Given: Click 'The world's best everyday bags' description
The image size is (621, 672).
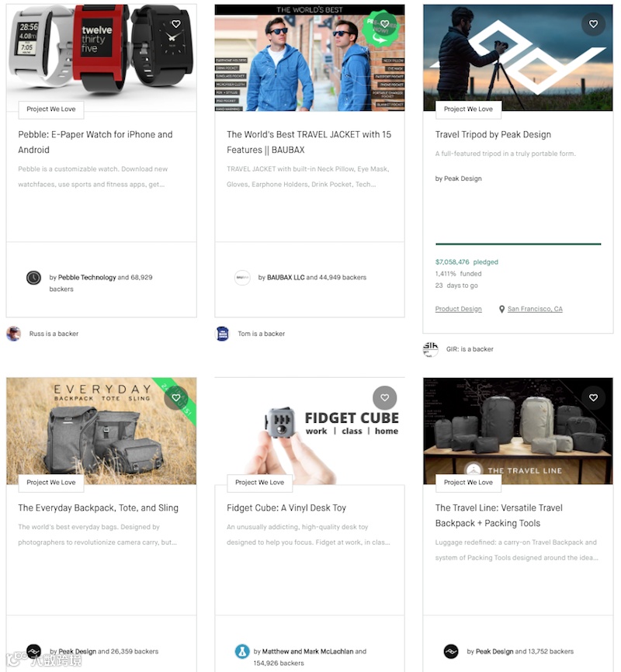Looking at the screenshot, I should point(97,535).
